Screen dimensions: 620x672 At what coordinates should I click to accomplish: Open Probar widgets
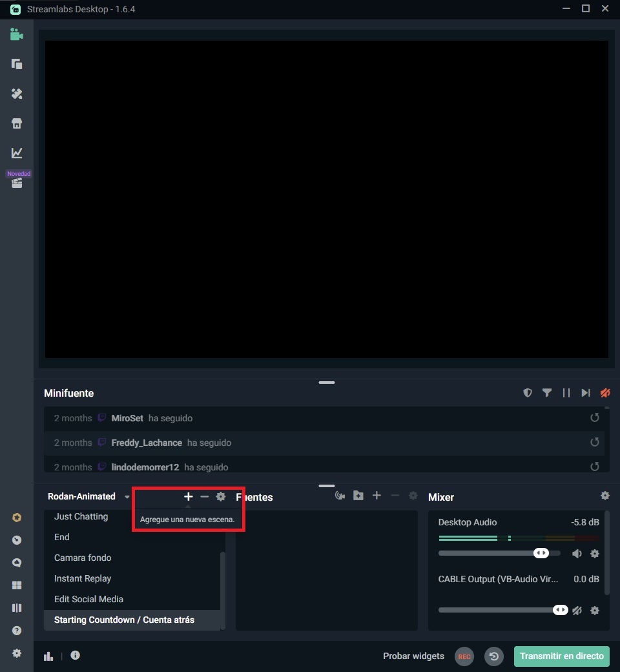pos(413,656)
